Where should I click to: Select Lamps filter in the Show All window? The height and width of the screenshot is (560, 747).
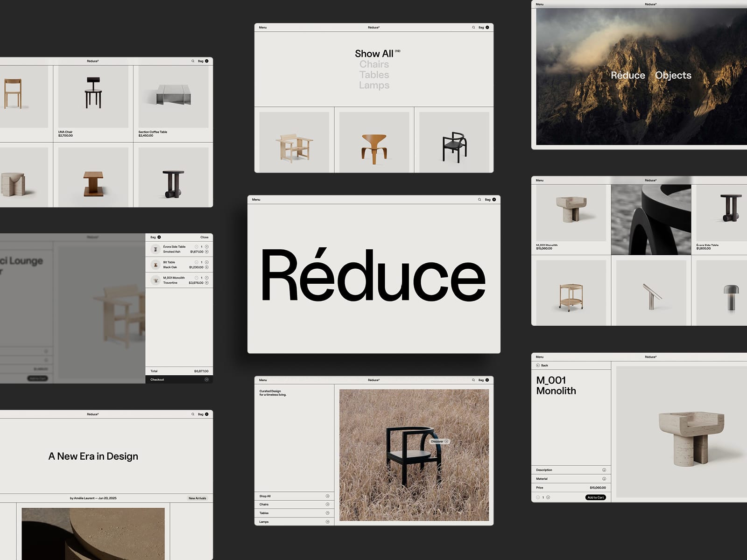[x=374, y=85]
